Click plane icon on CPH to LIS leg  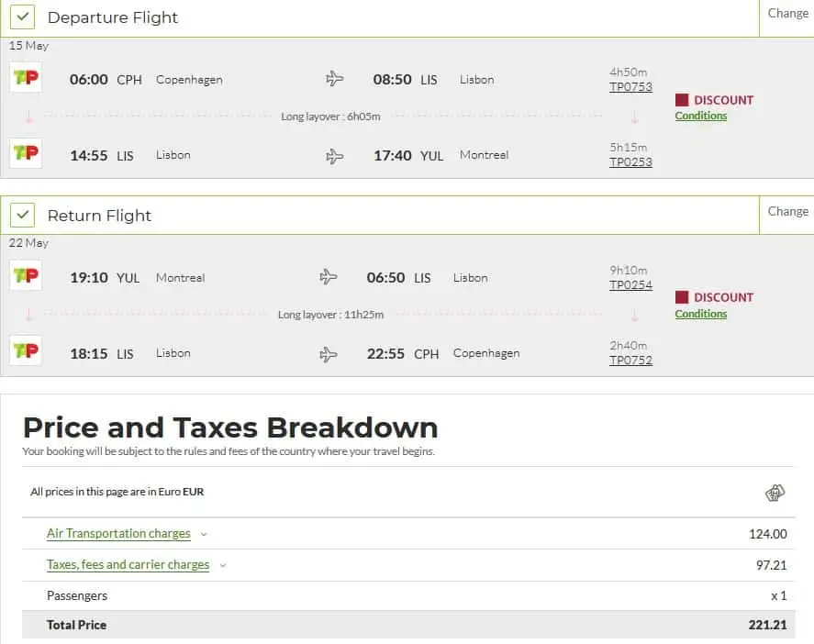[335, 79]
